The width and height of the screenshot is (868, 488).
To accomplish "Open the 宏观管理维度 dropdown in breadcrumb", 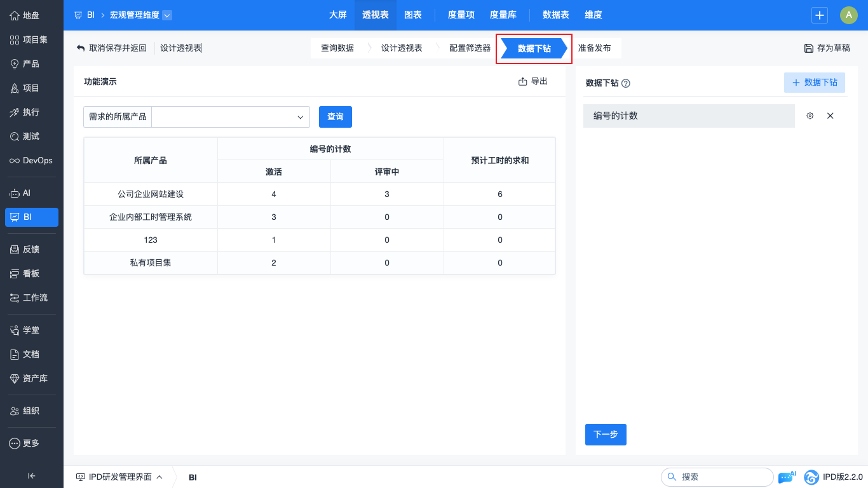I will (x=167, y=15).
